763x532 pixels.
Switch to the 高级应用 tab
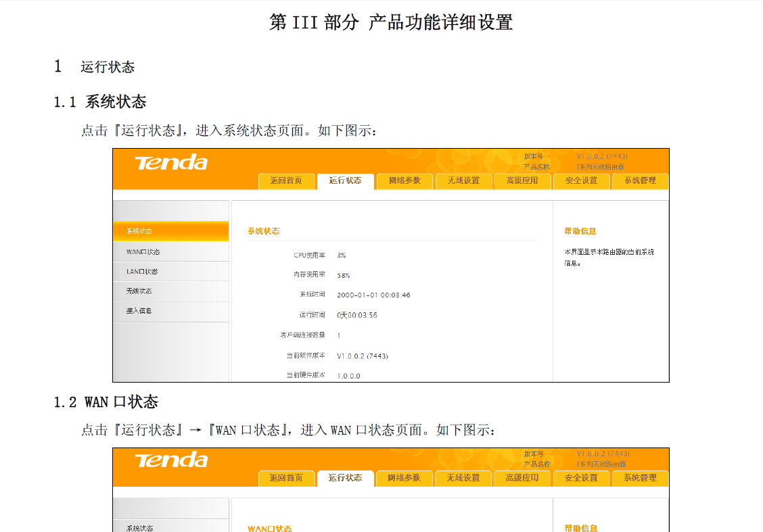pos(522,181)
